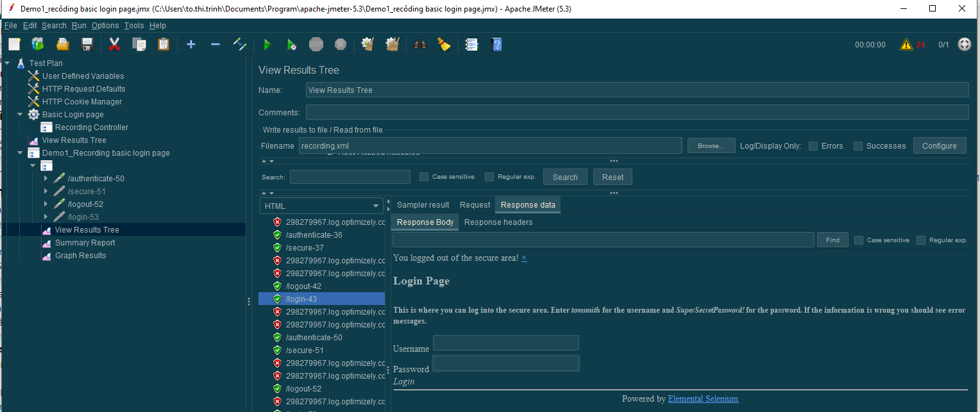Click the Clear All double-broom icon

(x=393, y=44)
